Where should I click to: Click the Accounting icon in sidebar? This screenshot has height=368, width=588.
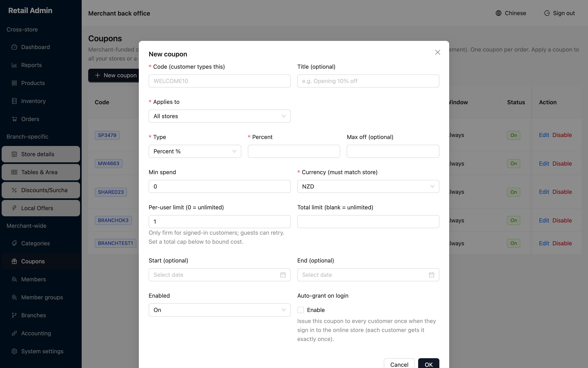click(14, 333)
